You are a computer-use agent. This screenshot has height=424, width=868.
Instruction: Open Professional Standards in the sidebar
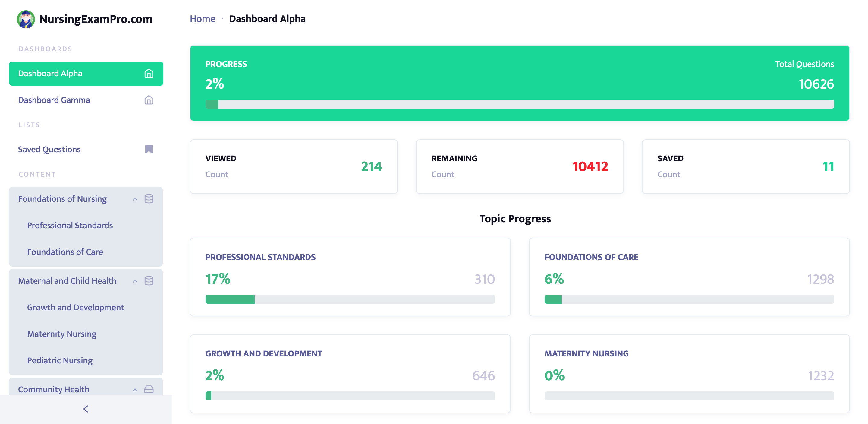pos(70,225)
